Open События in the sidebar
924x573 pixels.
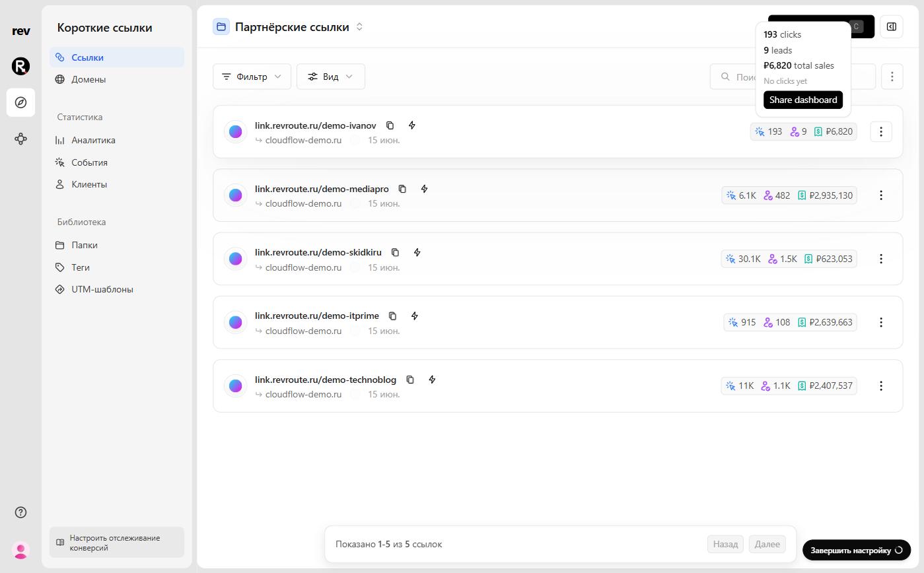point(117,162)
